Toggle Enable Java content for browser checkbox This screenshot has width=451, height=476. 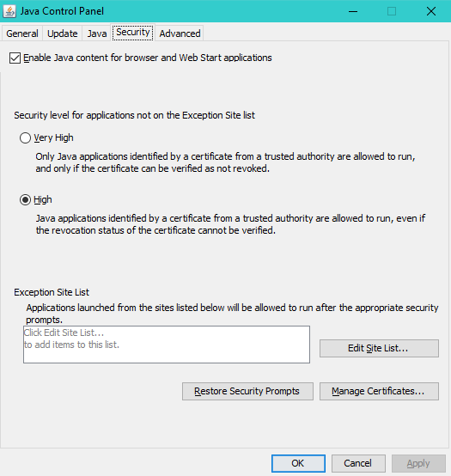pyautogui.click(x=15, y=58)
